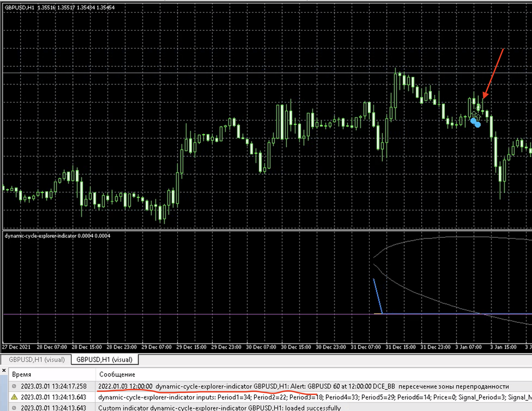
Task: Click the 3 Jan 07:00 time axis label
Action: pos(468,347)
